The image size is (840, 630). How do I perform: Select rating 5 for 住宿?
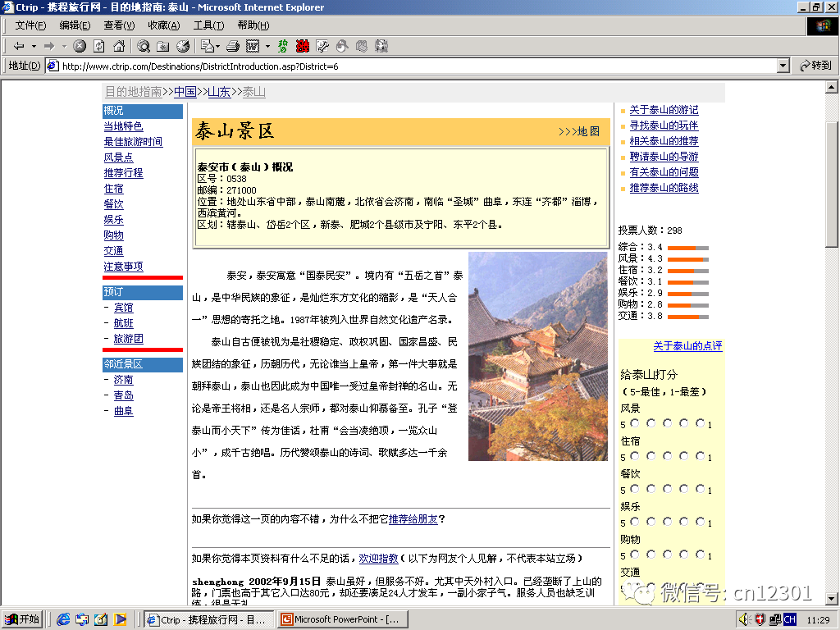coord(635,456)
